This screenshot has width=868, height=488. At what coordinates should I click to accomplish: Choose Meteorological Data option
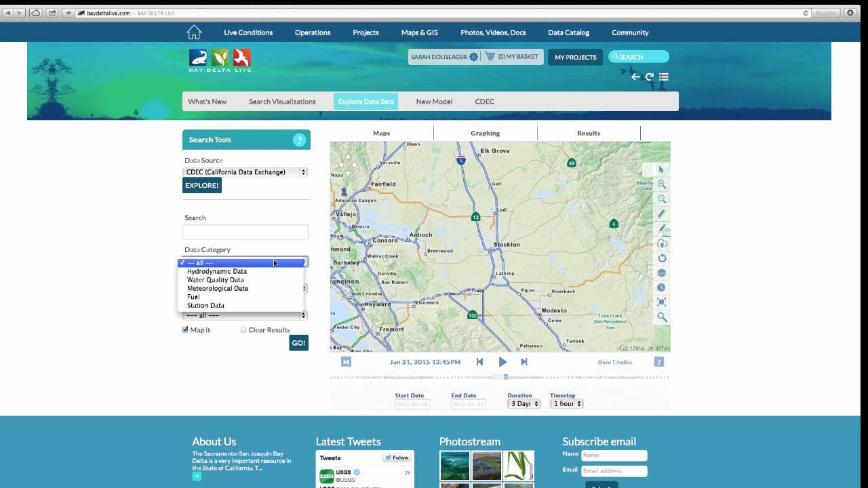click(241, 288)
